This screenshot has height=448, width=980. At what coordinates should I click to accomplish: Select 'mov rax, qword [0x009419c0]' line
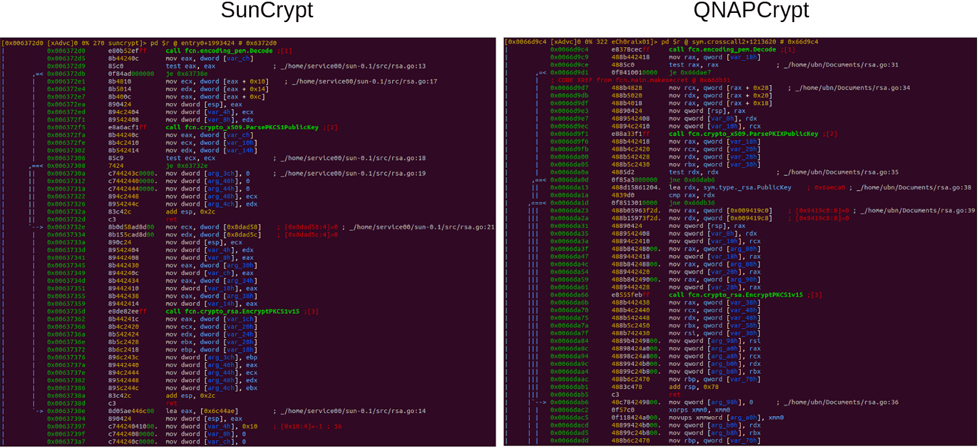(x=720, y=210)
